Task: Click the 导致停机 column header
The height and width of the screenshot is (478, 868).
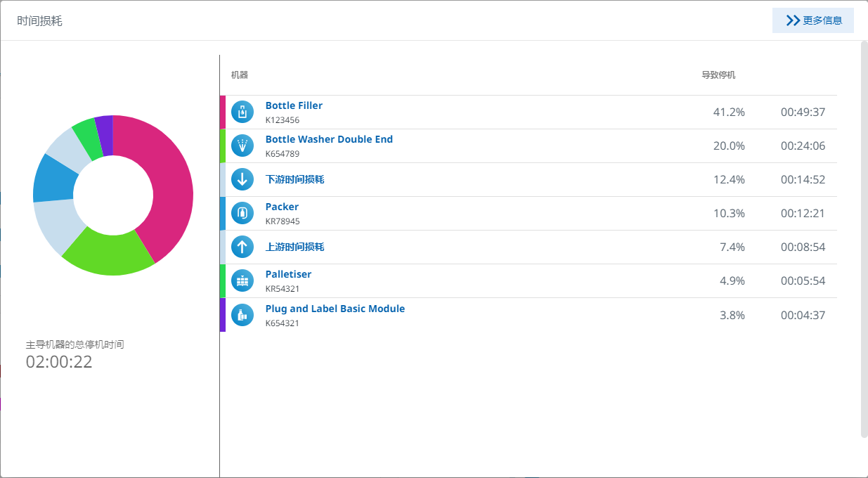Action: [718, 75]
